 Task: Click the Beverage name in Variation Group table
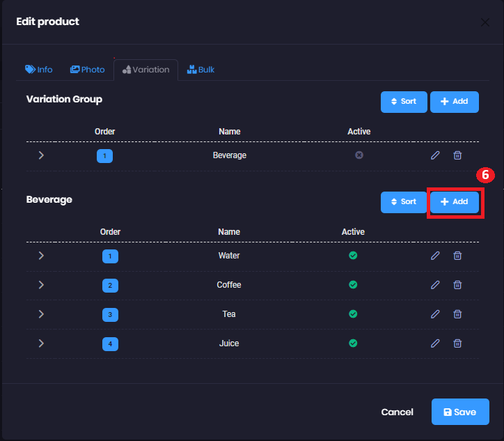click(230, 155)
